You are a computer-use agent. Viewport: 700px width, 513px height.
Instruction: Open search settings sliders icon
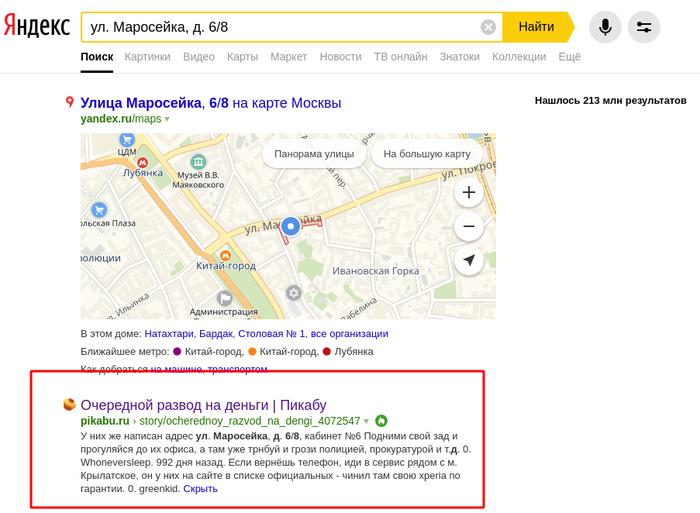[x=644, y=27]
